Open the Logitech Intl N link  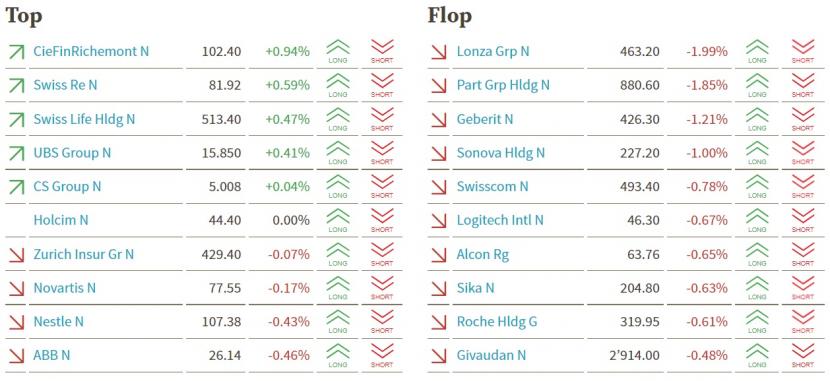500,220
